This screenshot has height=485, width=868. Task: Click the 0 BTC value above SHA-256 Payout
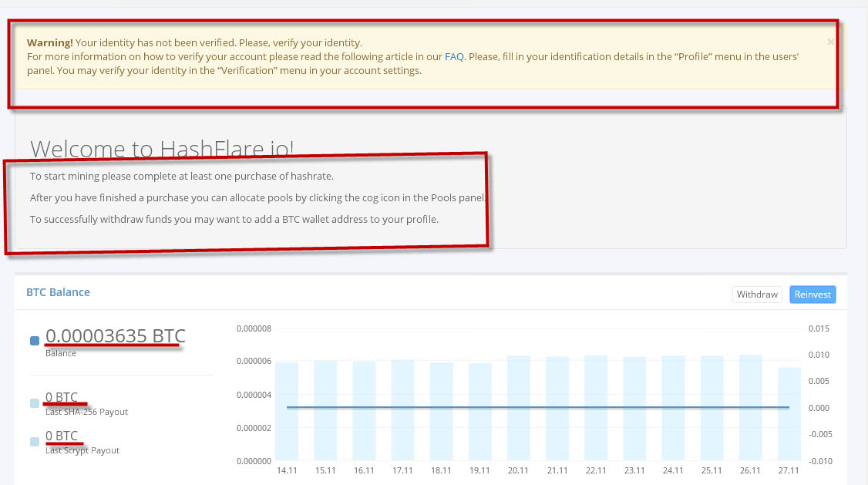point(62,397)
